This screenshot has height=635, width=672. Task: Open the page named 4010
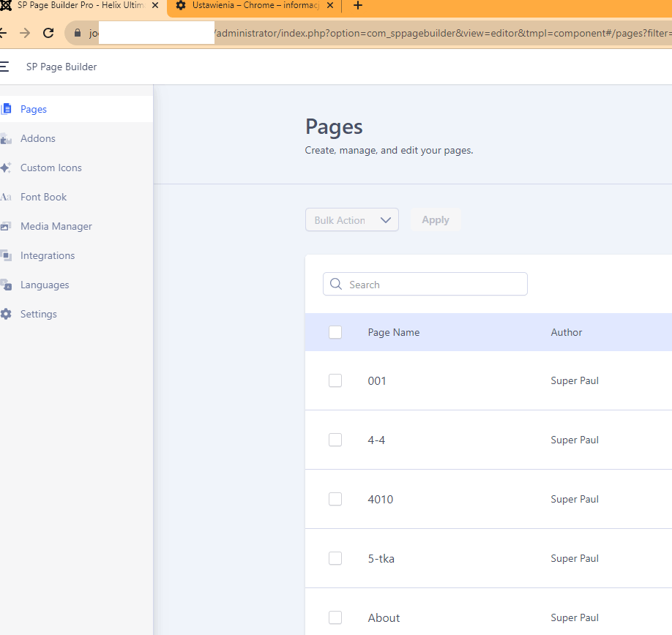pos(380,500)
